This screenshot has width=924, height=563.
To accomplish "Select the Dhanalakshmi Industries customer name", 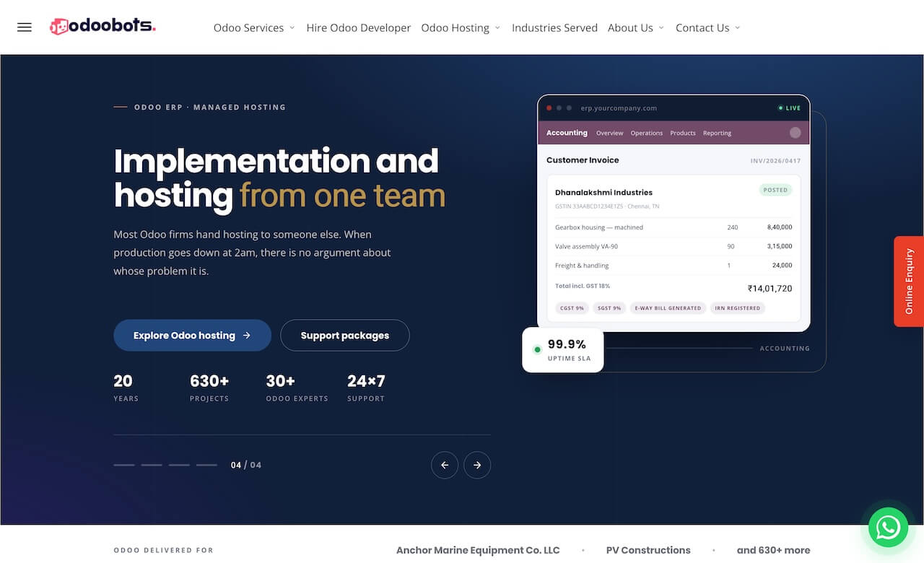I will point(603,193).
